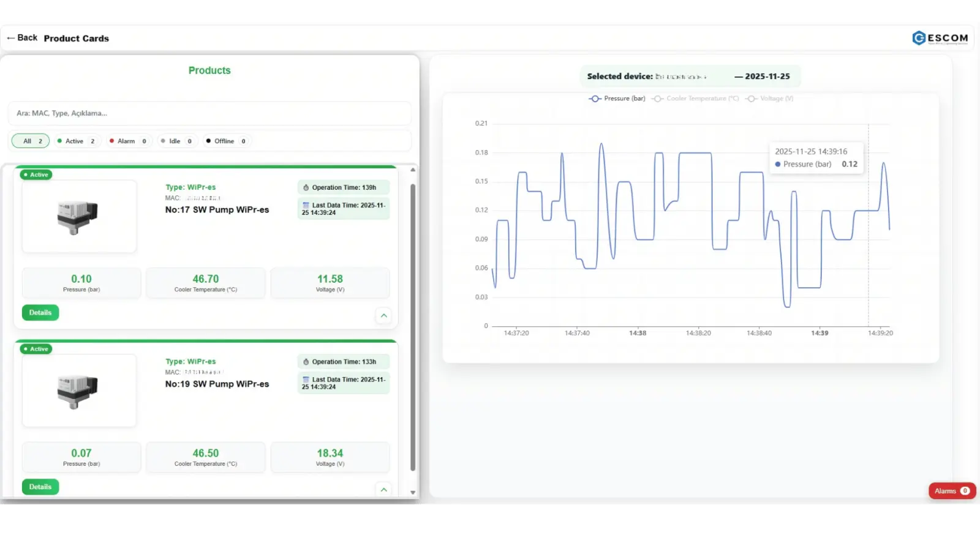Click calendar icon for No:19 Last Data Time
Image resolution: width=980 pixels, height=551 pixels.
tap(306, 380)
